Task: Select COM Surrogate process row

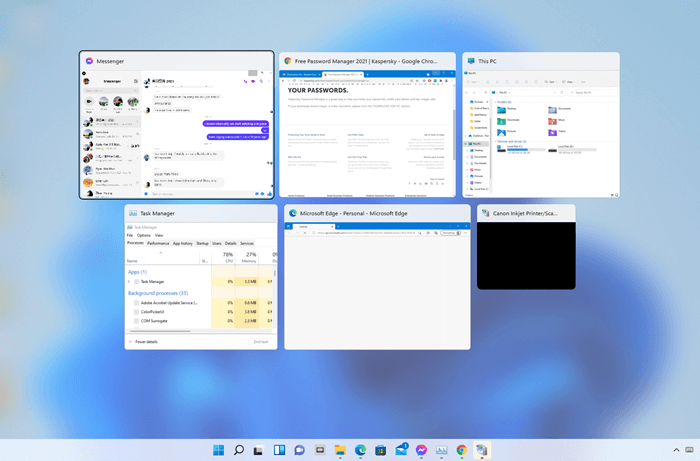Action: (200, 321)
